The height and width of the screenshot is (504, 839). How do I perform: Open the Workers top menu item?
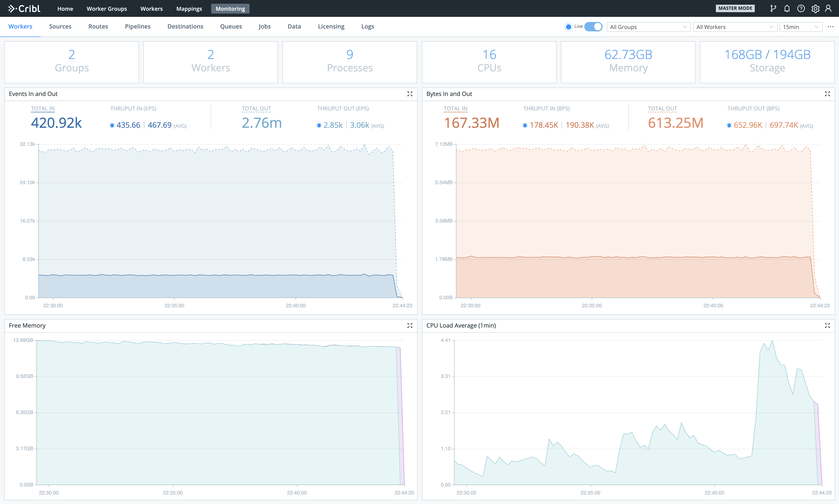tap(151, 8)
